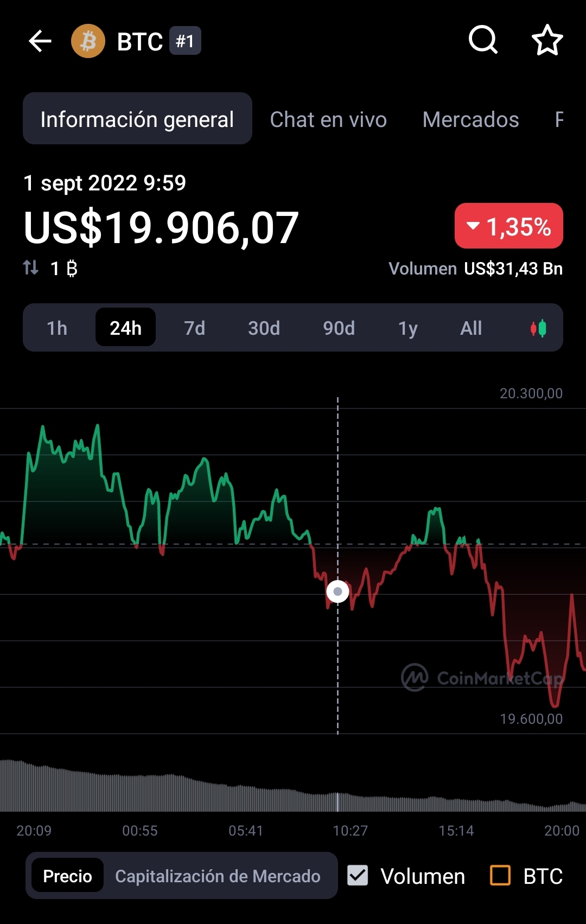Enable the BTC checkbox
Viewport: 586px width, 924px height.
pos(500,875)
